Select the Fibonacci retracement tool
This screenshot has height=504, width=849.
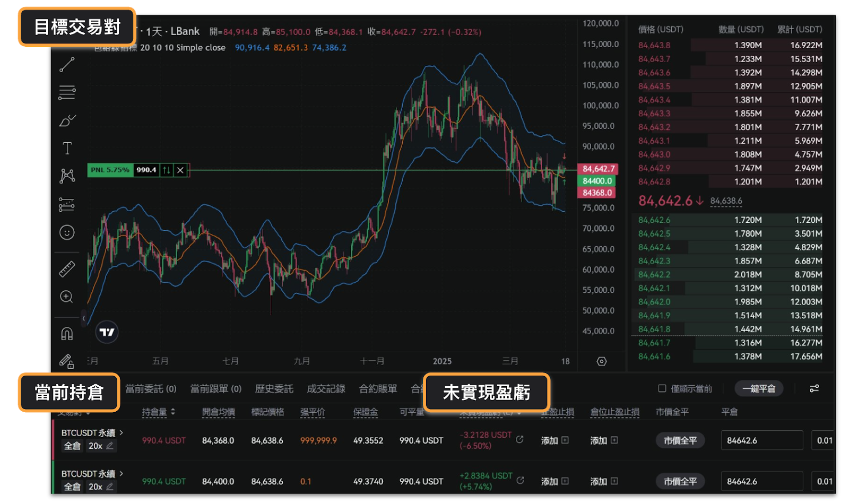click(67, 92)
